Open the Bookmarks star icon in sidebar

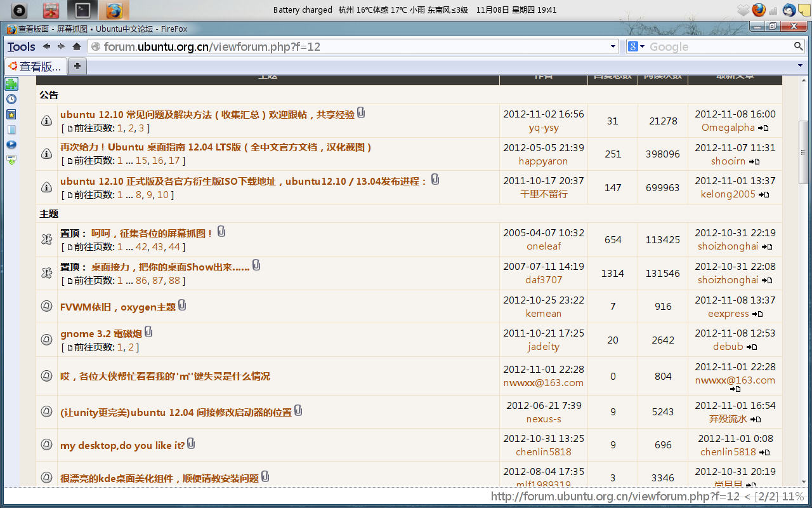click(x=11, y=114)
